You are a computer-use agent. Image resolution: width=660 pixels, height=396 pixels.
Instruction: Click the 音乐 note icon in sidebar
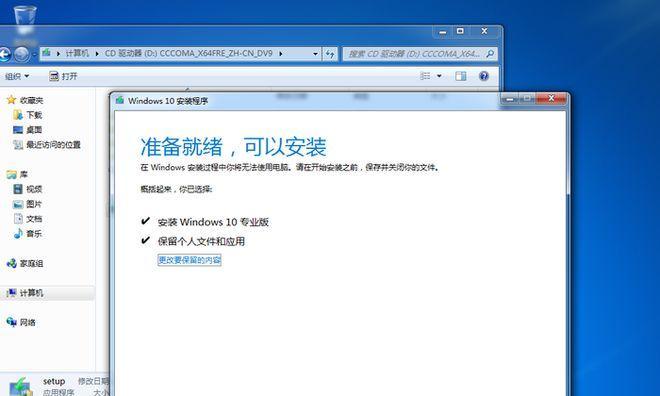coord(18,234)
